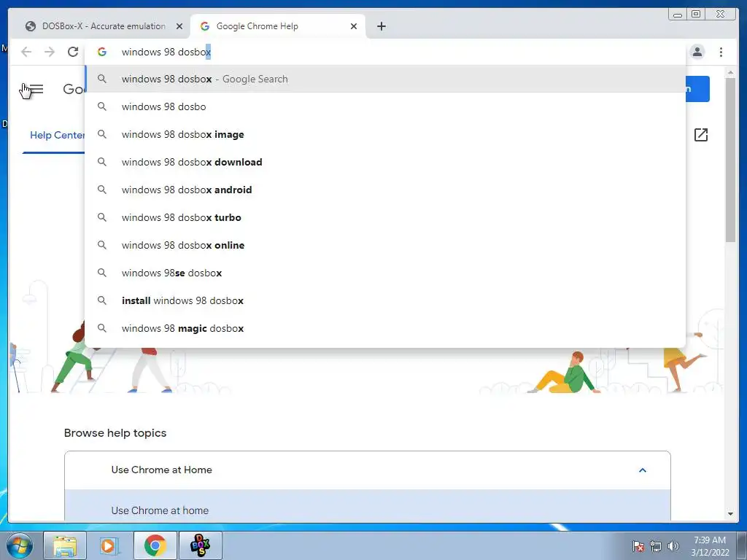Image resolution: width=747 pixels, height=560 pixels.
Task: Open the Windows Start menu orb
Action: pos(20,545)
